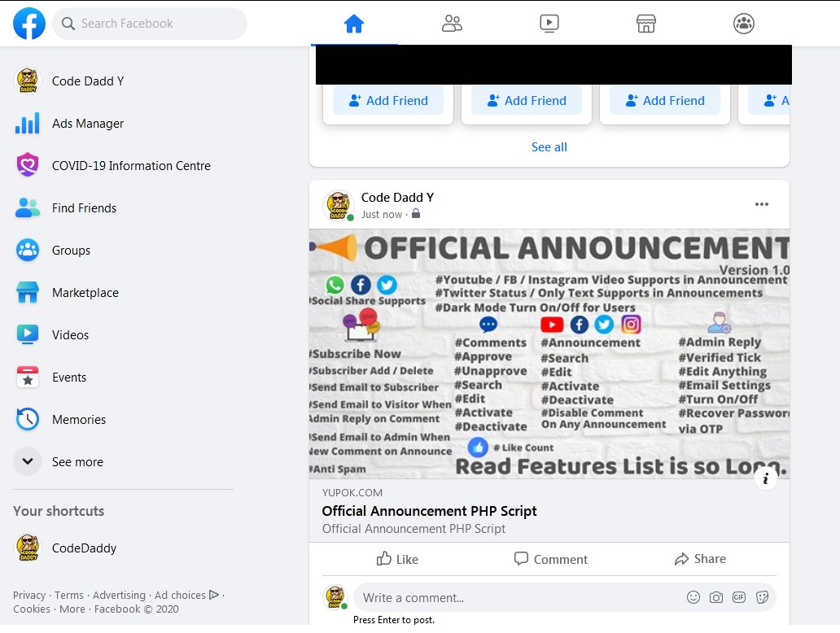Open the Groups tab in top navigation

point(744,24)
